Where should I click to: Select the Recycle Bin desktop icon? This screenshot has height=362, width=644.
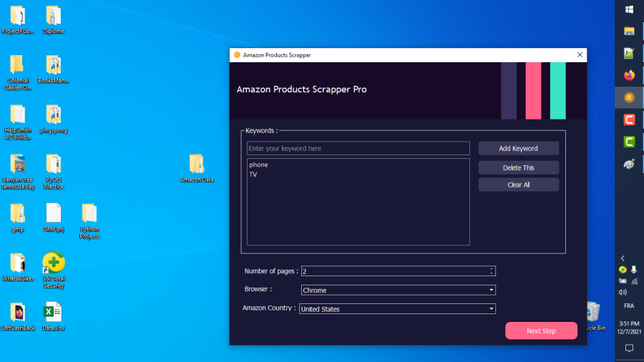(x=595, y=316)
